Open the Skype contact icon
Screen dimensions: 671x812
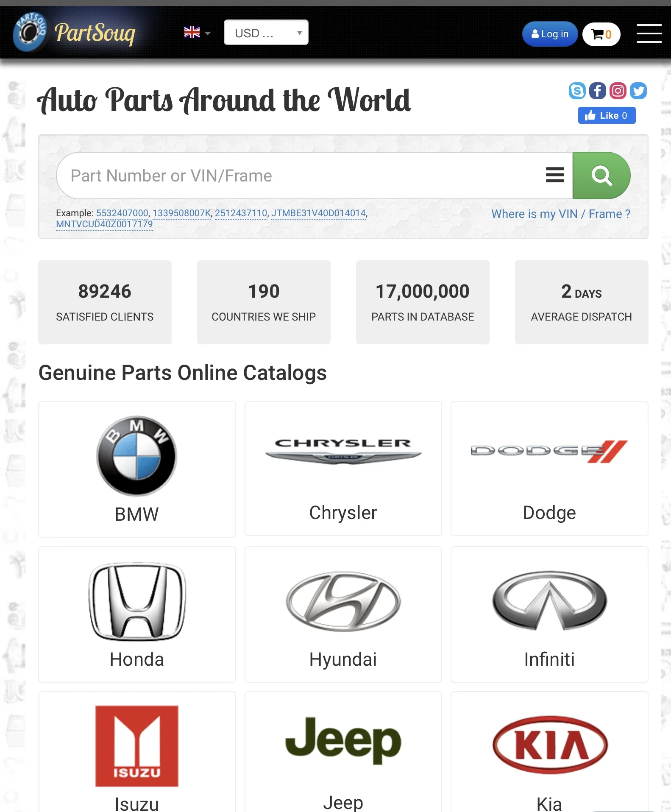point(577,91)
